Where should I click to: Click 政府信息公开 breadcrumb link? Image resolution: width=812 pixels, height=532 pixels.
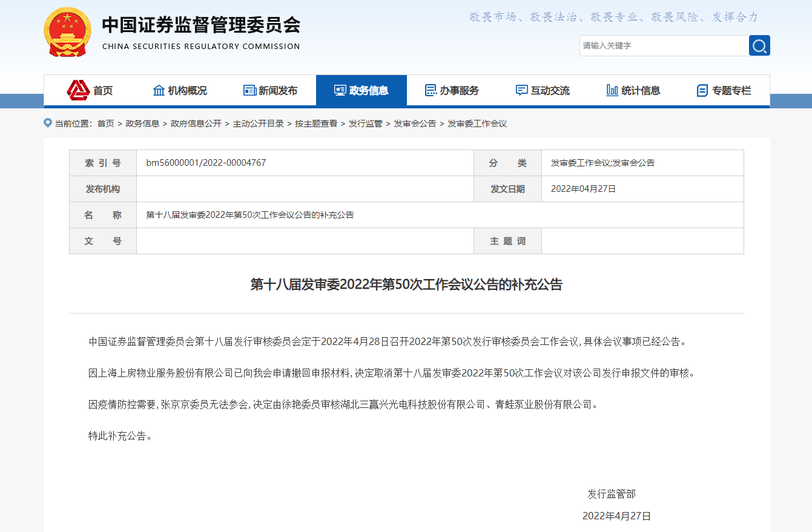(196, 123)
